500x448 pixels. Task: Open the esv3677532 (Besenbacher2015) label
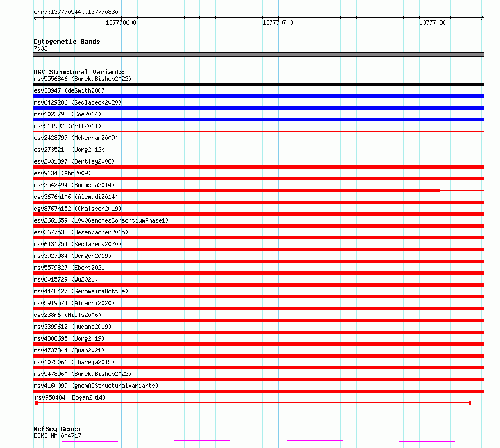81,232
